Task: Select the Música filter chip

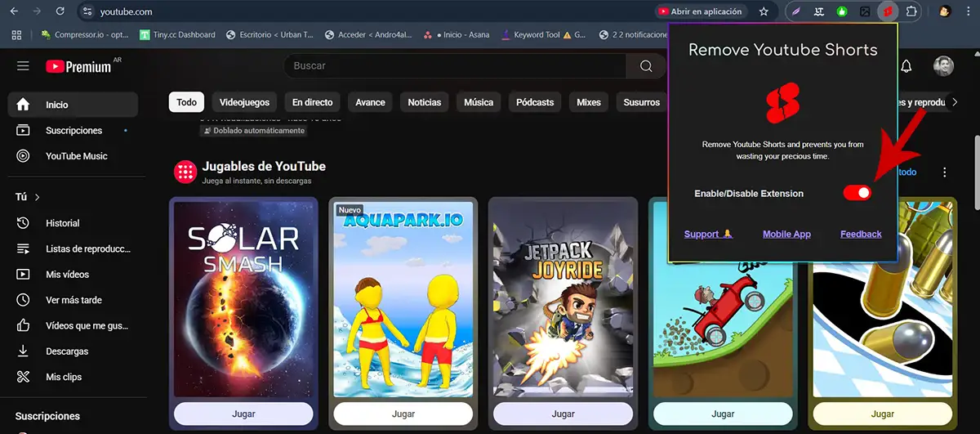Action: pyautogui.click(x=479, y=102)
